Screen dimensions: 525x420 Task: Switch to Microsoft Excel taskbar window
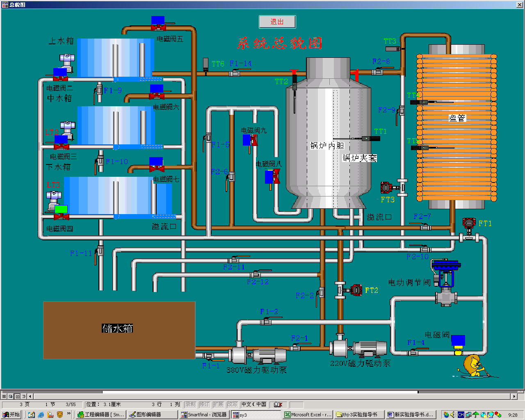click(308, 415)
